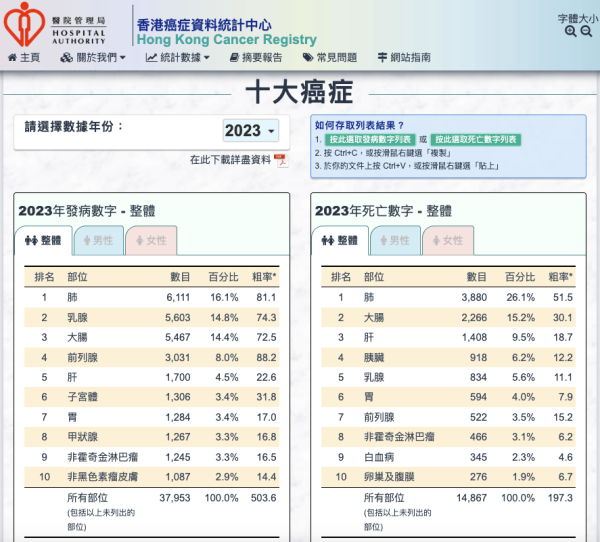Click 2023年死亡數字 - 整體 panel title
This screenshot has height=542, width=600.
pyautogui.click(x=383, y=211)
